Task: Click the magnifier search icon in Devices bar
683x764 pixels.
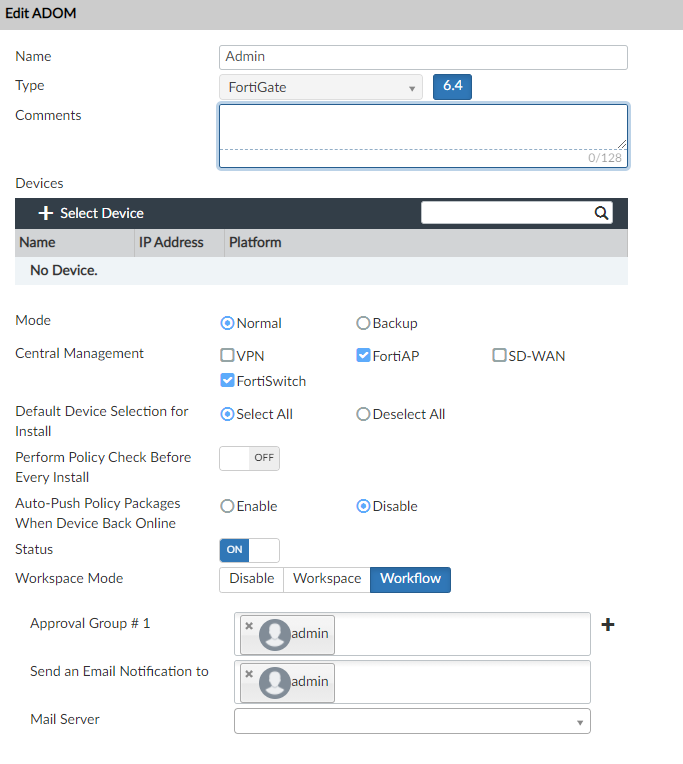Action: click(x=601, y=213)
